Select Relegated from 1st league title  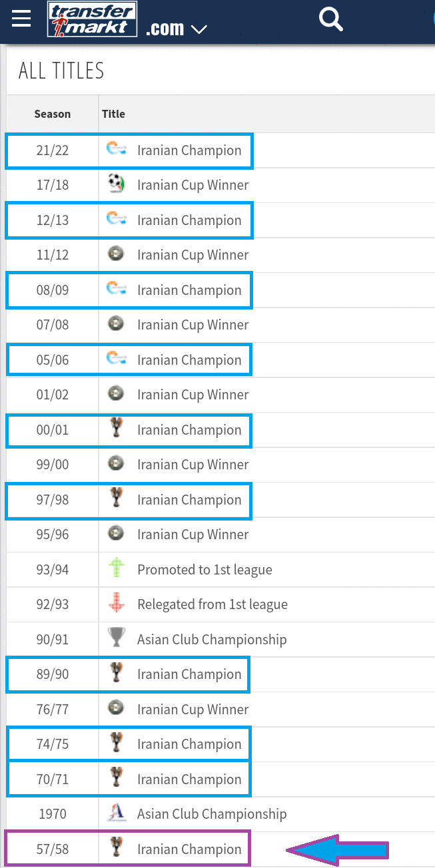pos(213,604)
